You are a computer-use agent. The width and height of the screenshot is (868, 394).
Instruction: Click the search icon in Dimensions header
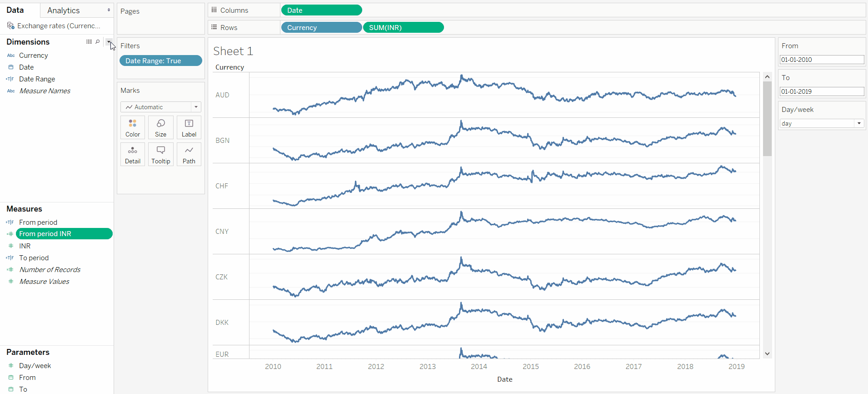pyautogui.click(x=98, y=41)
